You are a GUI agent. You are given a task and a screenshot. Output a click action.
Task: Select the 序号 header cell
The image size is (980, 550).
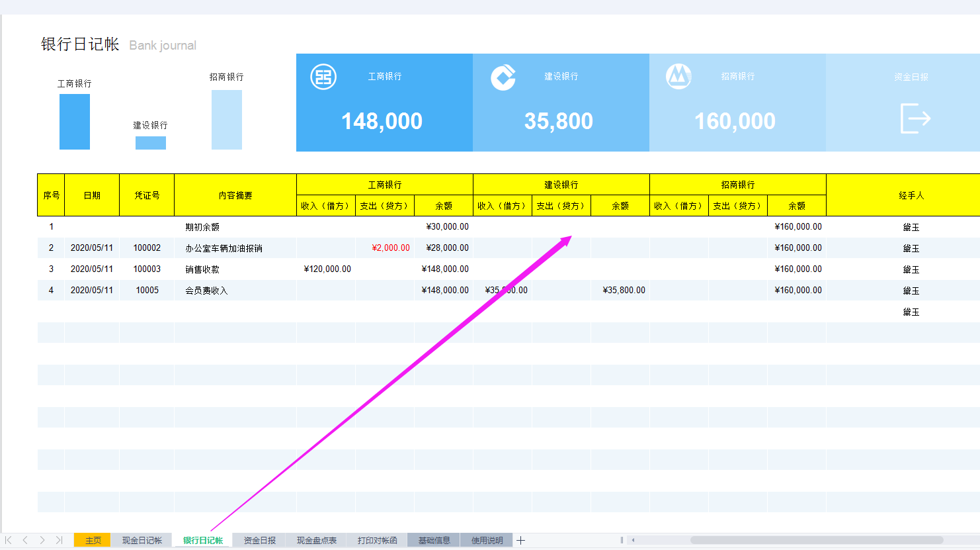coord(51,195)
